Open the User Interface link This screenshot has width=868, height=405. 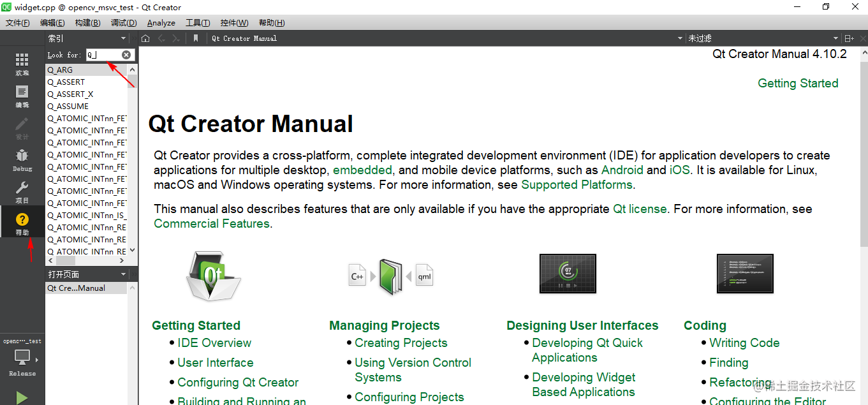(x=216, y=362)
